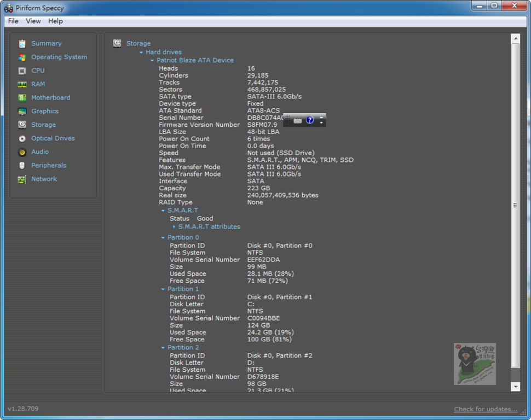Select the Features 'S.M.A.R.T., APM, NCQ, TRIM, SSD' value
The width and height of the screenshot is (531, 420).
300,160
